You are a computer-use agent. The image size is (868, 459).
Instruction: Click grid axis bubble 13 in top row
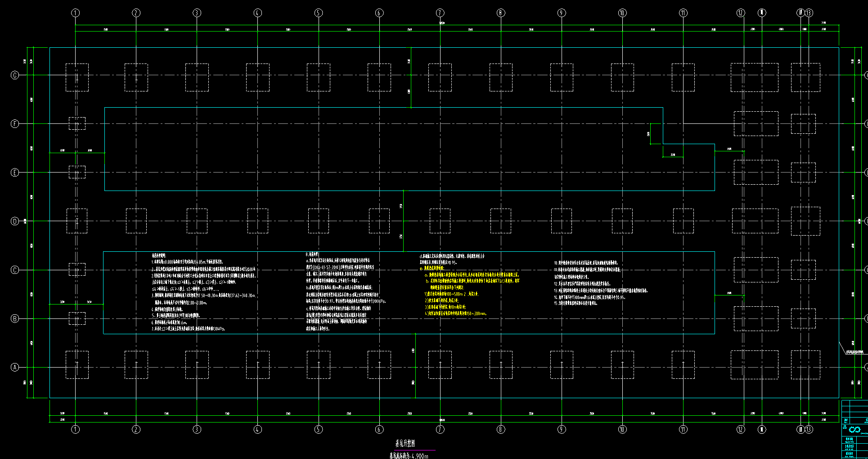point(809,13)
